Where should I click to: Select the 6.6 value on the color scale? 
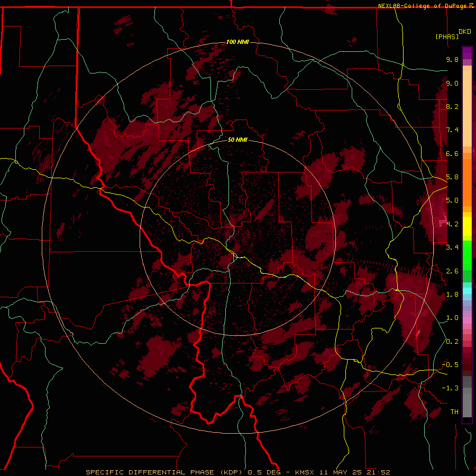(x=452, y=153)
